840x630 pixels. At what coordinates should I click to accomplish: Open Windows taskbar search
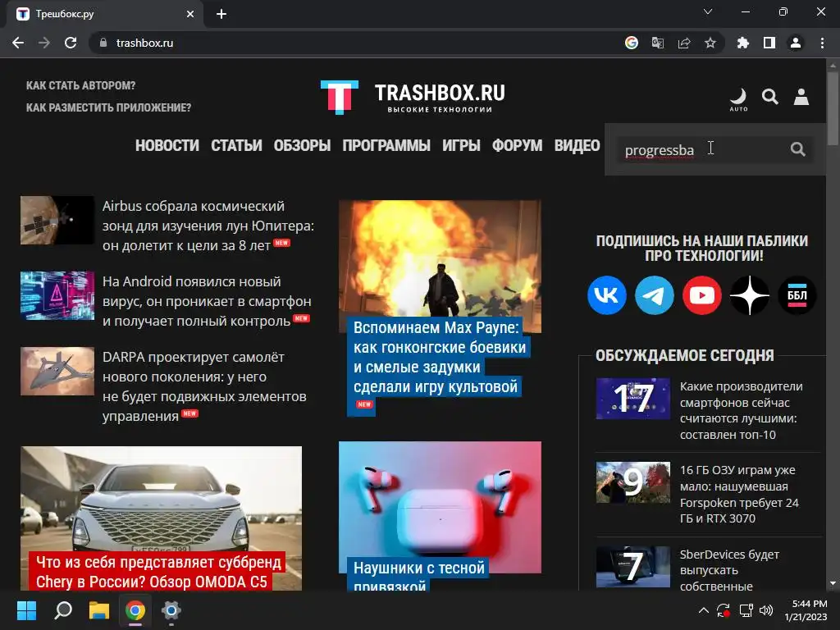(x=63, y=610)
